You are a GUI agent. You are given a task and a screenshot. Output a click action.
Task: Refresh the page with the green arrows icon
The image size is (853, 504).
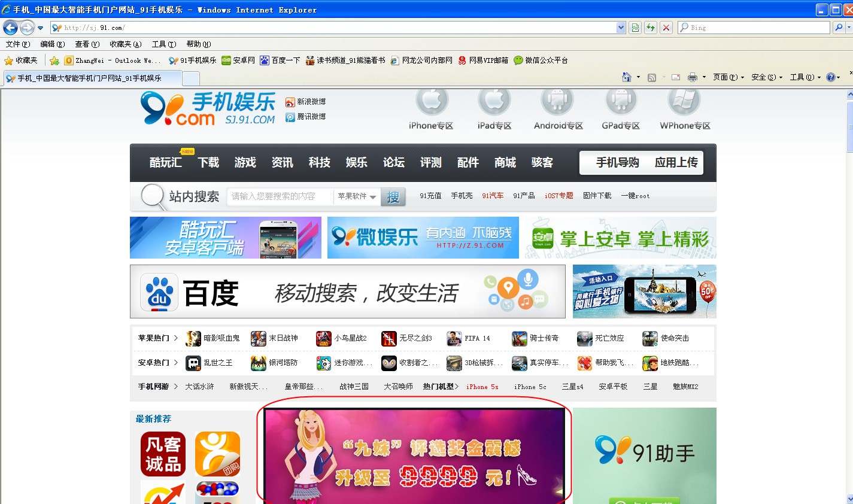click(x=651, y=28)
